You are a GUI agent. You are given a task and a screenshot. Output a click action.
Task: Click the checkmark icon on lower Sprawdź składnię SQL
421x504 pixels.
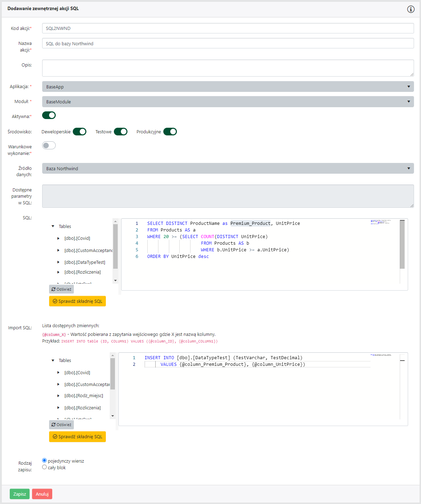click(x=55, y=436)
